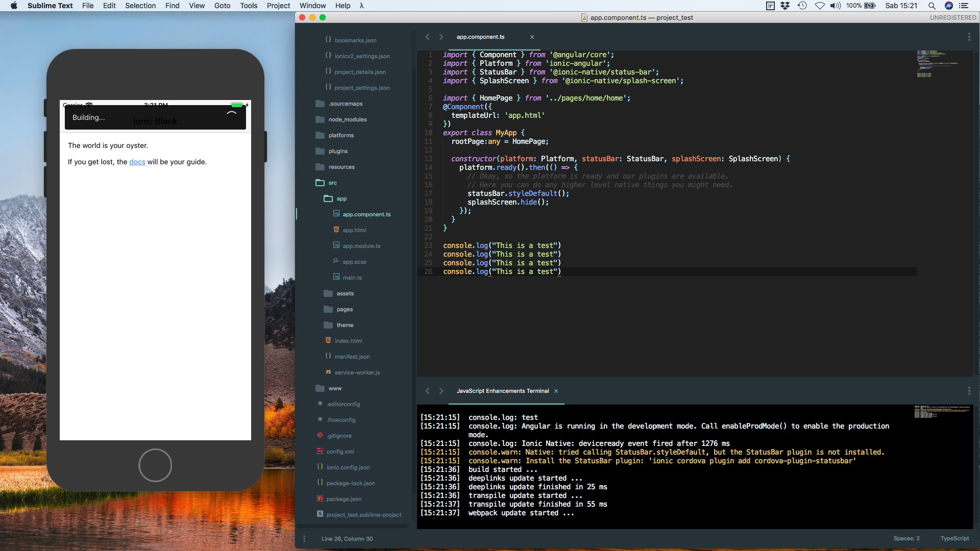Open terminal pane tab options menu

tap(969, 391)
